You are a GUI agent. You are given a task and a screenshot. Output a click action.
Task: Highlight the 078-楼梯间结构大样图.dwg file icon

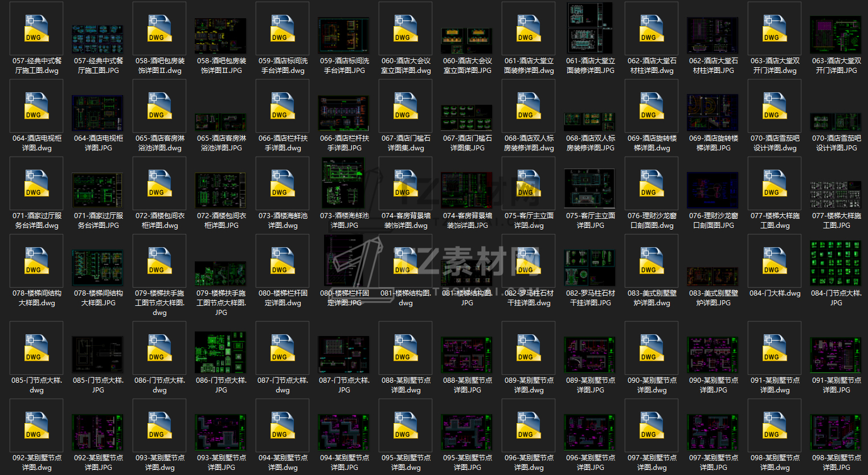click(36, 261)
